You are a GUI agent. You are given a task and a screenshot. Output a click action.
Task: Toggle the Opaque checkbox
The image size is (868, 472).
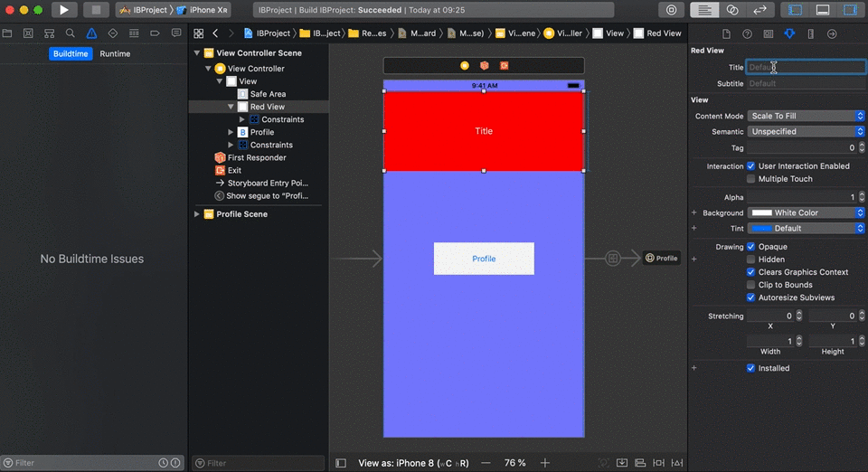750,246
